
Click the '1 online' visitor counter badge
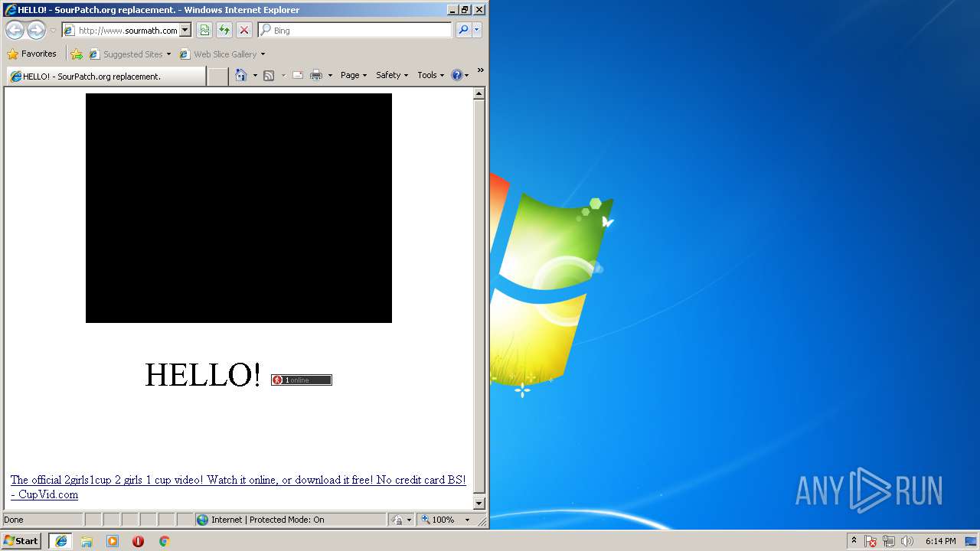point(302,380)
